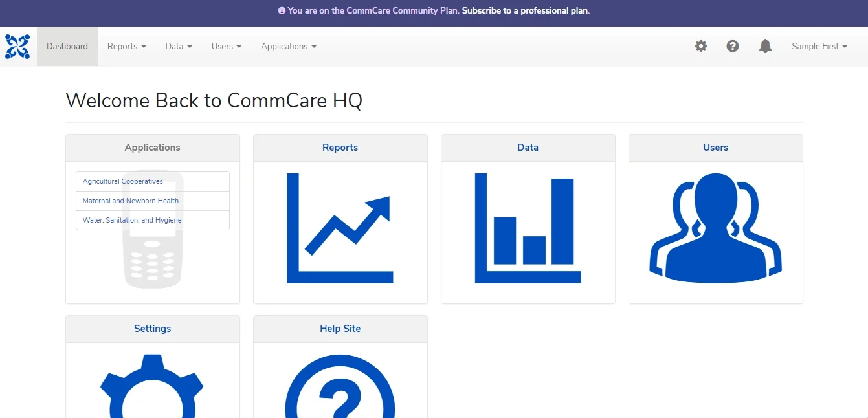868x418 pixels.
Task: Open the Sample First user menu
Action: pyautogui.click(x=819, y=47)
